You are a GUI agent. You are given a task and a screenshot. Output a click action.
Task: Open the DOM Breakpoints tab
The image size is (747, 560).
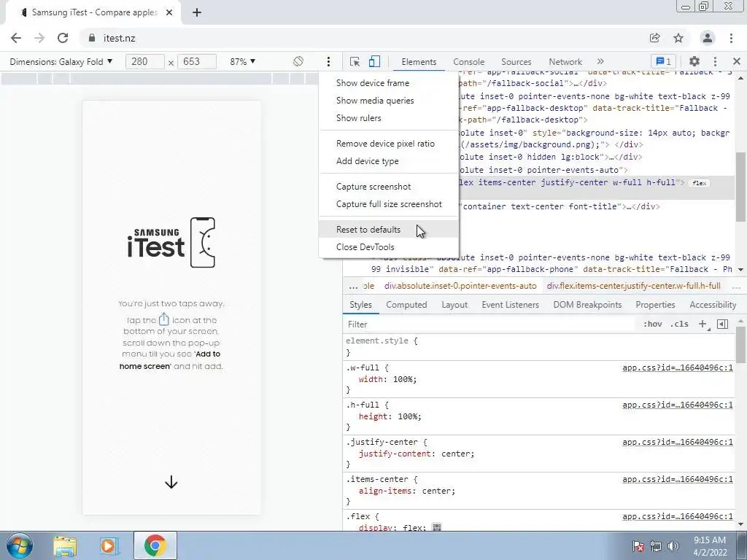point(587,305)
